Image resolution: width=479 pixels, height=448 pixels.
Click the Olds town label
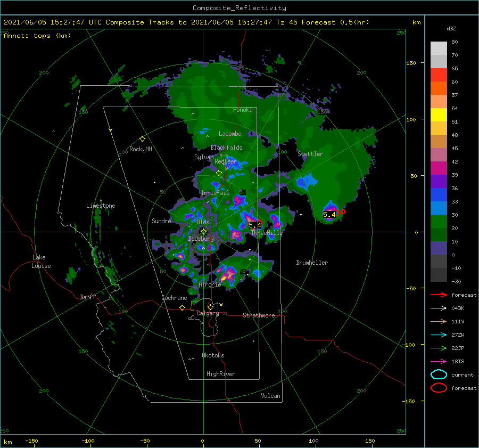203,222
